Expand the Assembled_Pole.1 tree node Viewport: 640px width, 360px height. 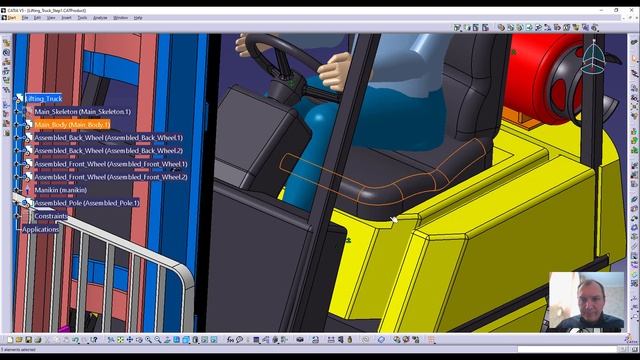click(x=17, y=203)
